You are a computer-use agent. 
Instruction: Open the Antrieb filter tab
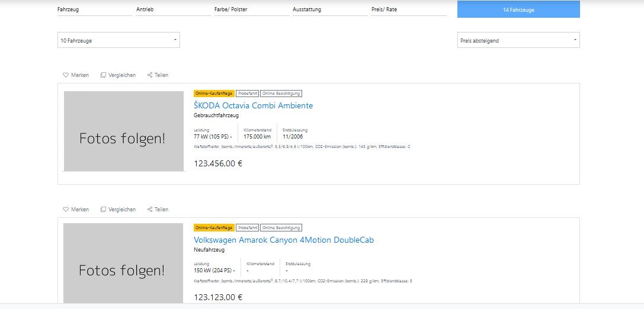174,9
